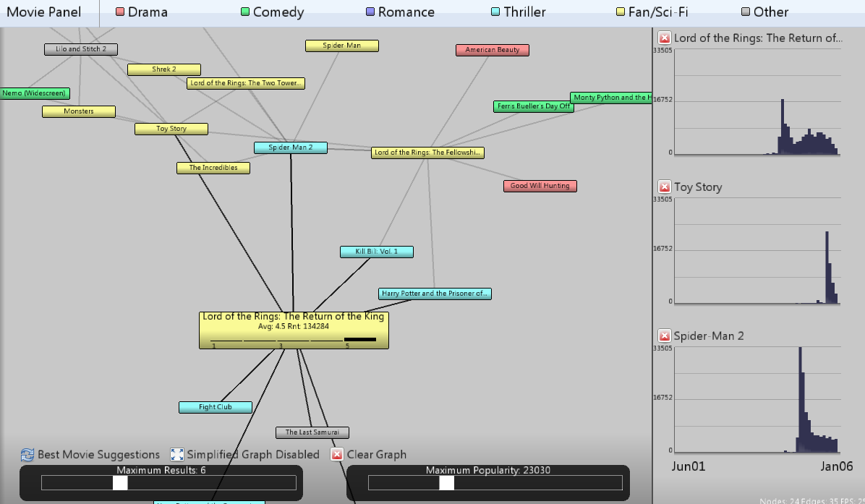Screen dimensions: 865x504
Task: Click the Jun01 axis label
Action: pyautogui.click(x=688, y=466)
